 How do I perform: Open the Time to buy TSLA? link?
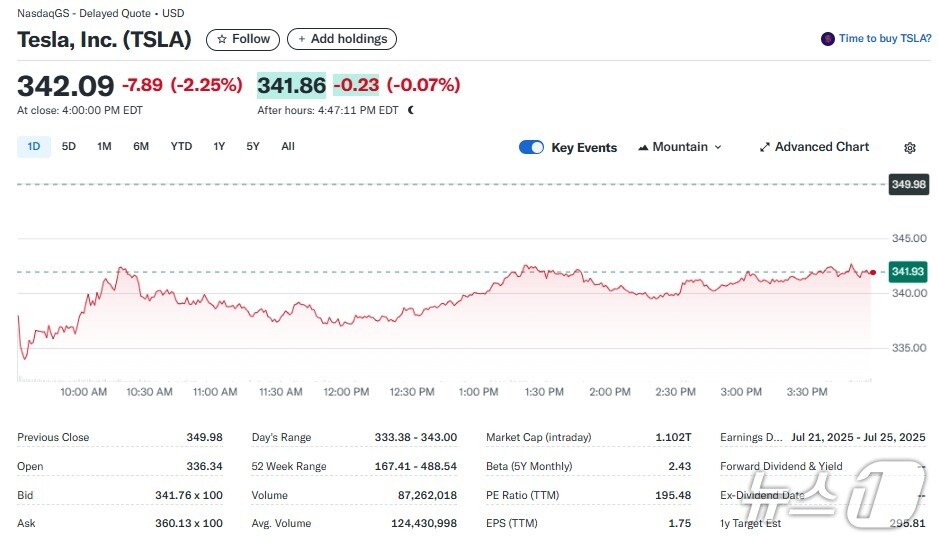(x=884, y=39)
